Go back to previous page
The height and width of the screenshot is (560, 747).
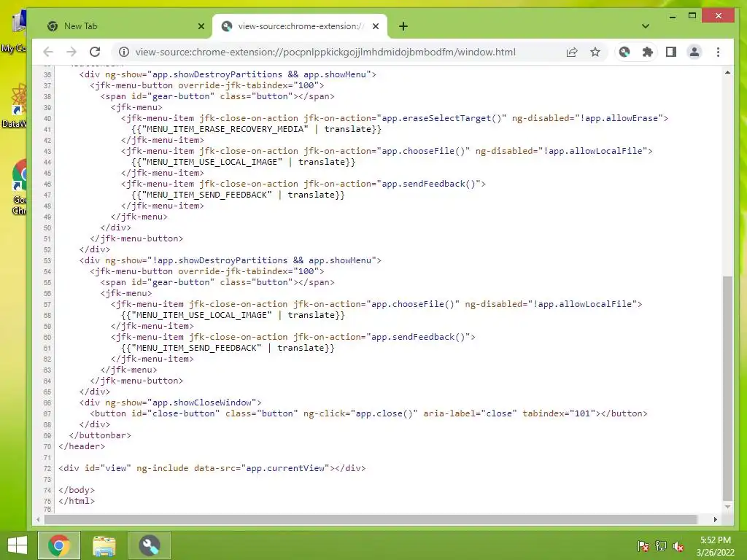[x=48, y=52]
